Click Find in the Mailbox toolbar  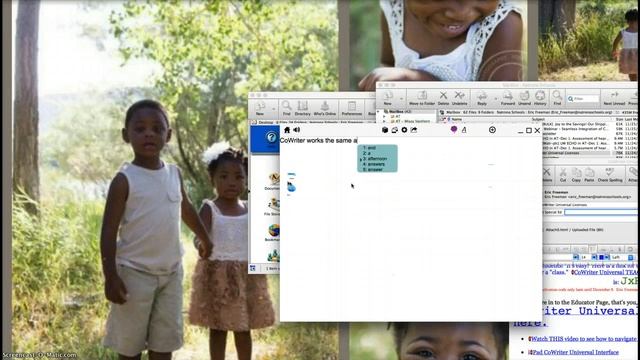tap(557, 98)
